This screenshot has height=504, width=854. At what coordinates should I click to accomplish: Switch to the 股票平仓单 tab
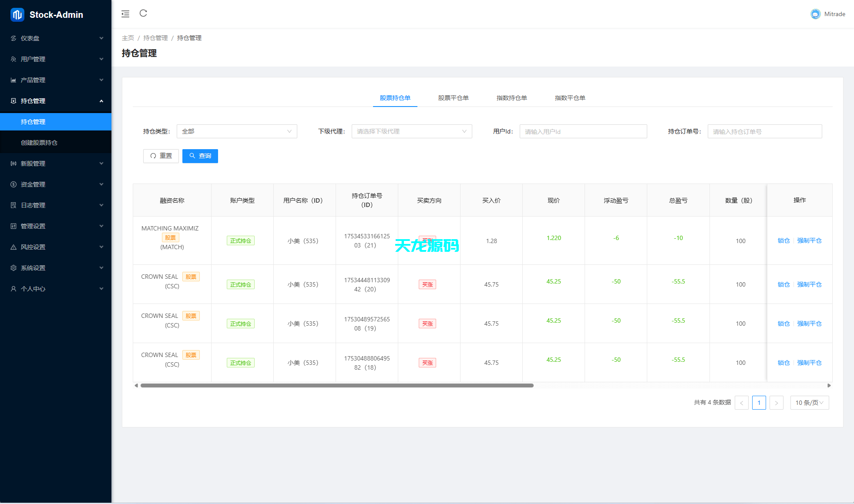click(x=453, y=98)
